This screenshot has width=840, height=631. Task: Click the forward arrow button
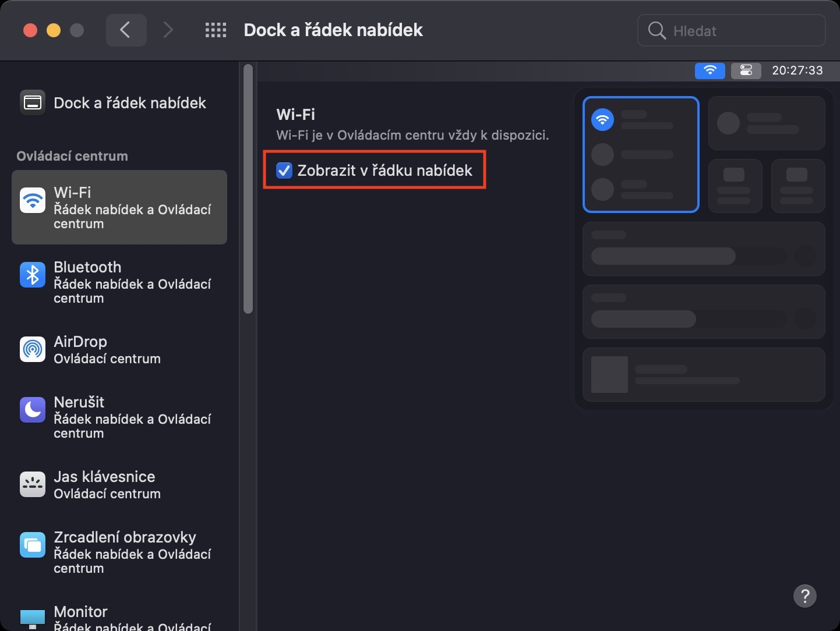click(x=168, y=30)
